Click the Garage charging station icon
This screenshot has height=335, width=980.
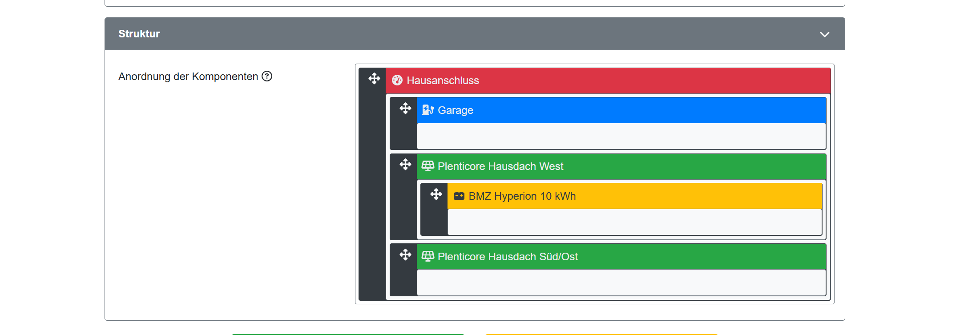coord(428,110)
